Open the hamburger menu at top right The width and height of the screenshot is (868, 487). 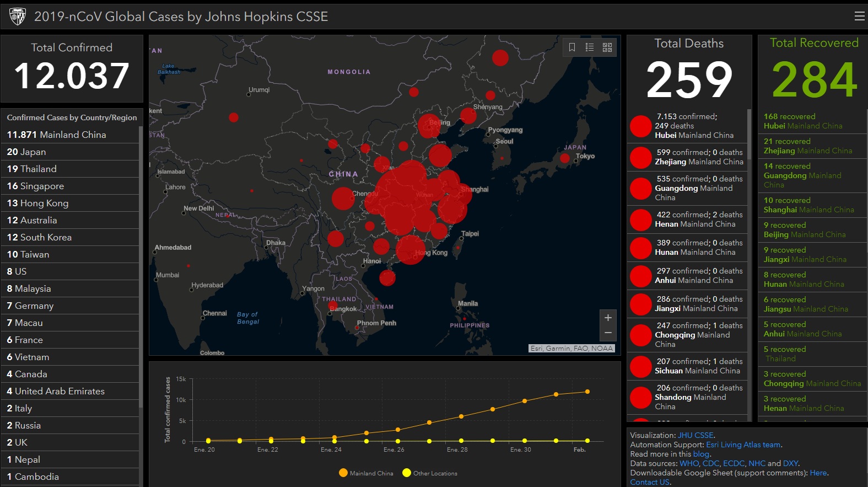[859, 17]
